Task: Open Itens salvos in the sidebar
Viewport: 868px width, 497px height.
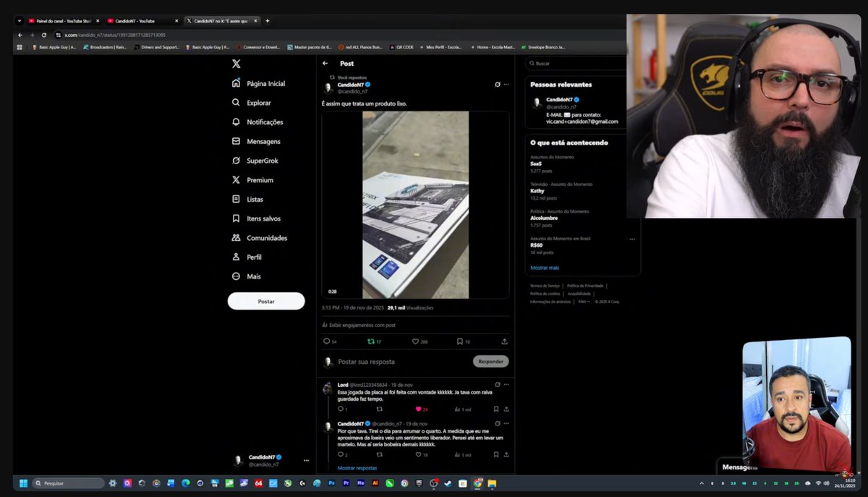Action: pyautogui.click(x=256, y=218)
